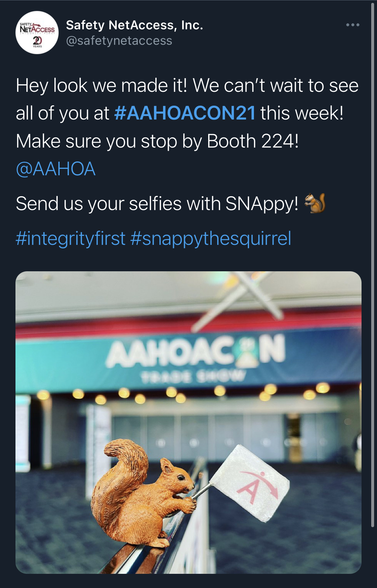Click the "Booth 224!" text line
This screenshot has width=377, height=588.
[252, 141]
